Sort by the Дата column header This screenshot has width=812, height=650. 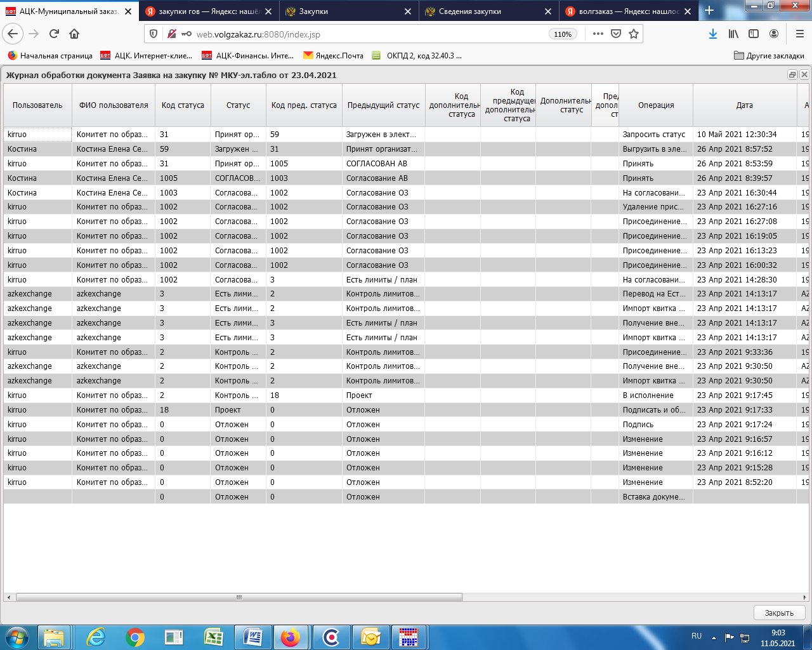[744, 105]
